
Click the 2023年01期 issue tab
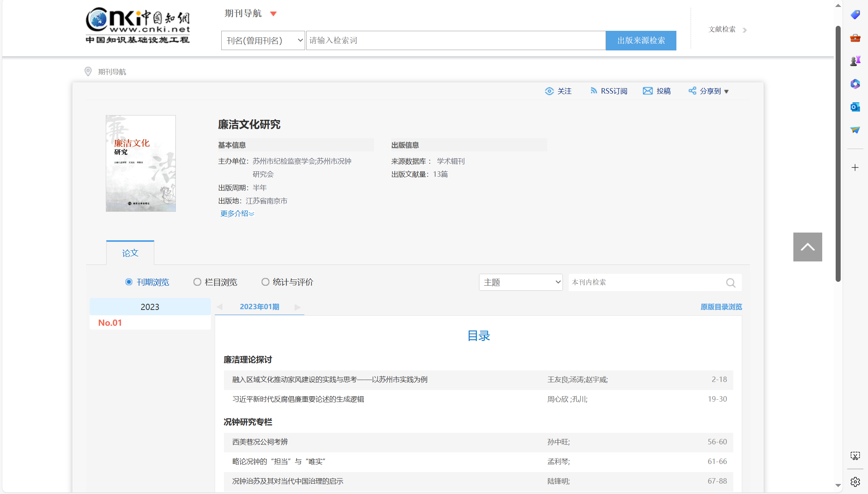259,307
